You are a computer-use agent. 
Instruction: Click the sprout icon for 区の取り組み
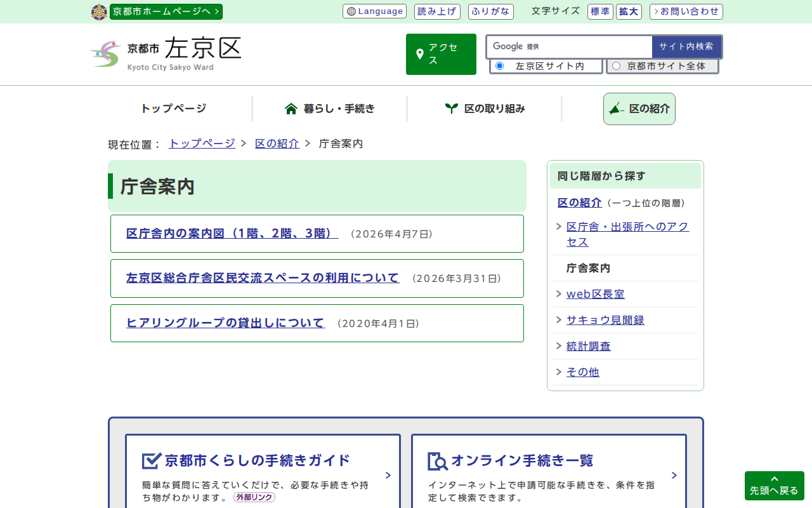[451, 109]
